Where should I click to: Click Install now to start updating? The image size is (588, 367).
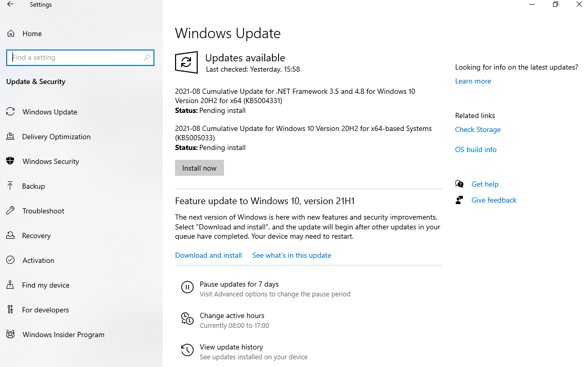pyautogui.click(x=199, y=168)
